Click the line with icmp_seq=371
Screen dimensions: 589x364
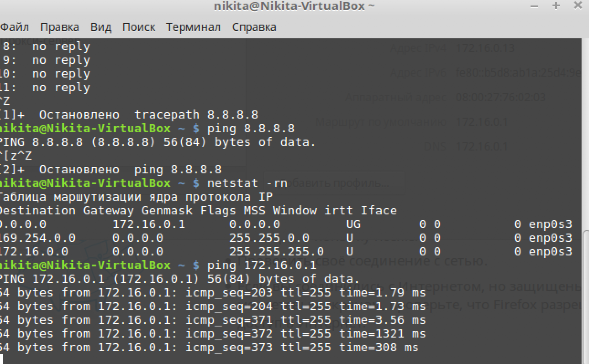click(x=213, y=320)
